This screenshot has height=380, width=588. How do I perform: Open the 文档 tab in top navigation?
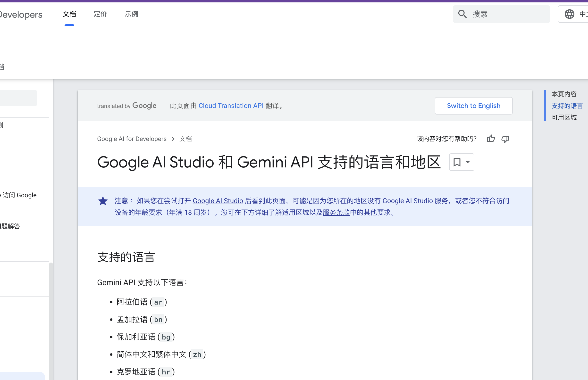[x=69, y=14]
